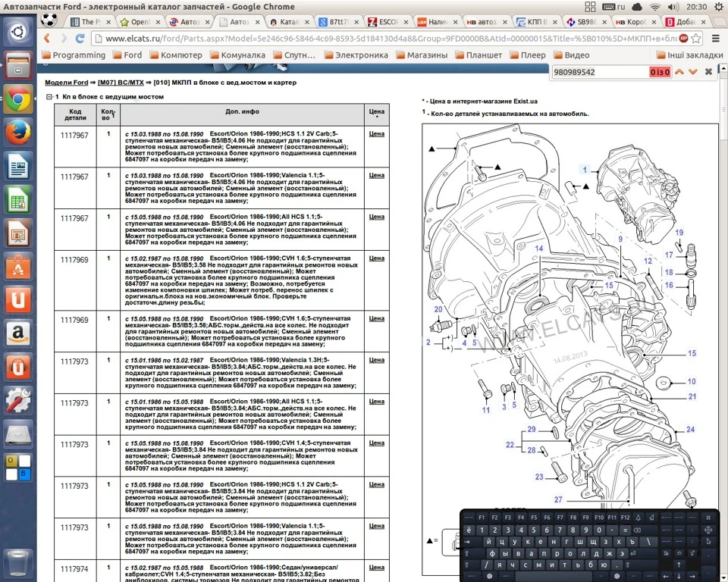Open System Settings from the launcher

[18, 400]
